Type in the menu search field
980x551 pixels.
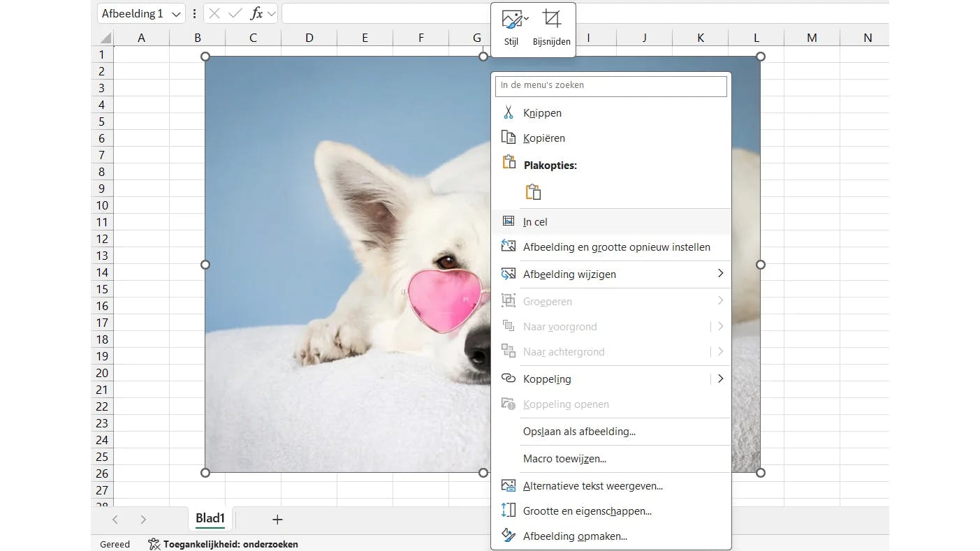click(610, 85)
